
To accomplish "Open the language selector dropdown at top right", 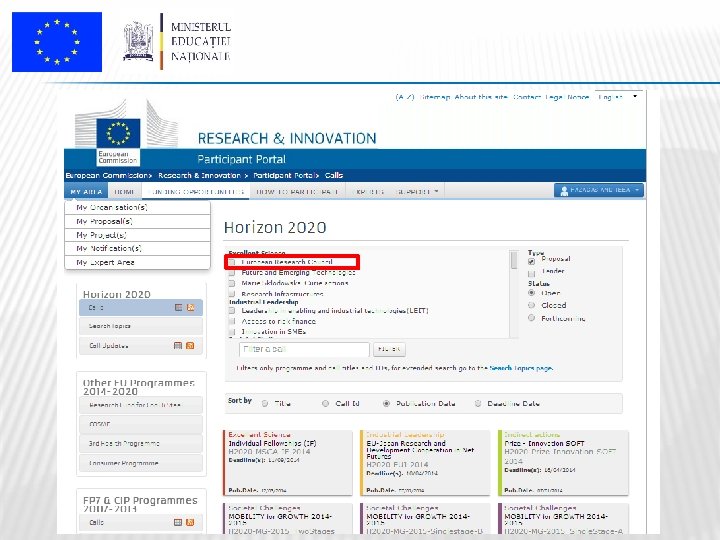I will click(618, 97).
